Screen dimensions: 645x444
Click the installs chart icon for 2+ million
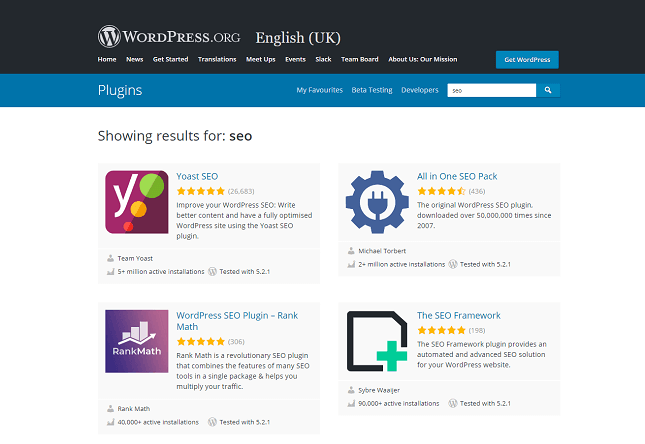pyautogui.click(x=351, y=264)
